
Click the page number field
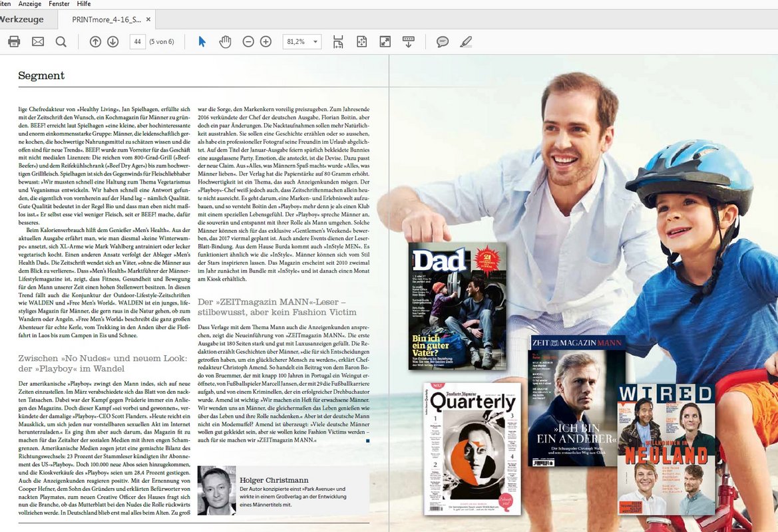coord(138,42)
